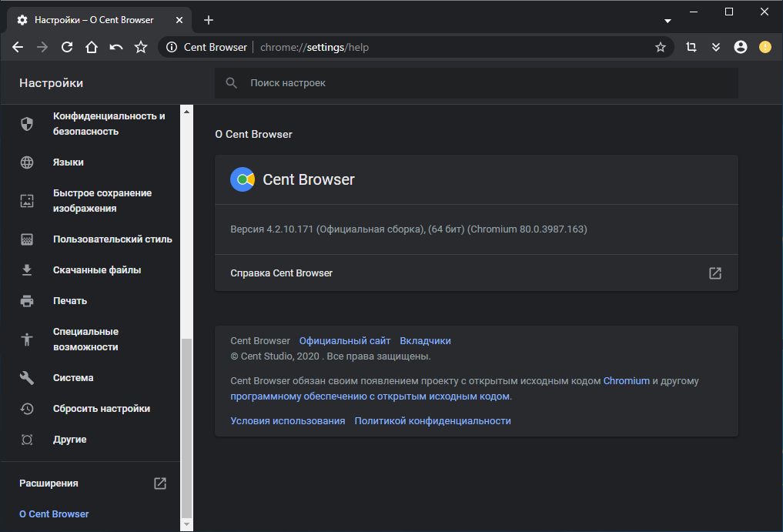This screenshot has height=532, width=783.
Task: Click the shield icon for privacy settings
Action: coord(27,123)
